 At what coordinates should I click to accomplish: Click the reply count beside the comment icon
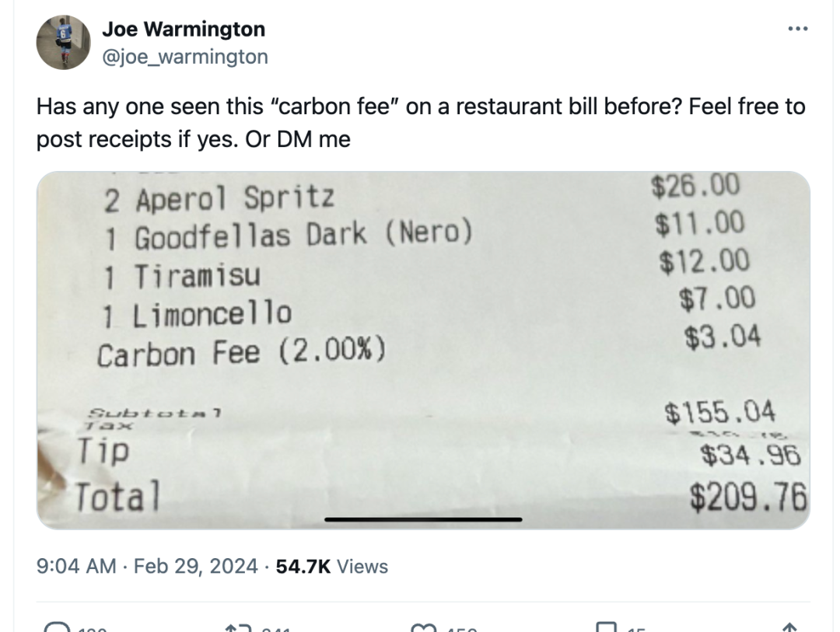92,629
